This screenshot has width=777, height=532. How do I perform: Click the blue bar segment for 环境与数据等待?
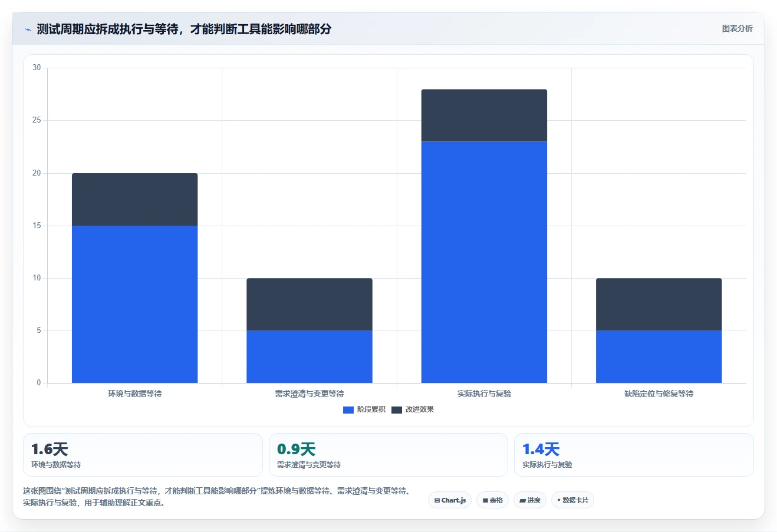pos(134,304)
